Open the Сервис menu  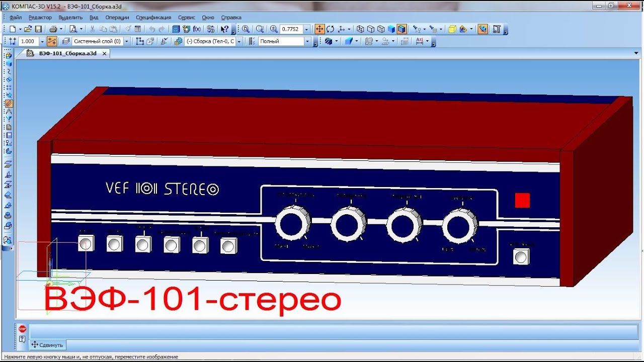[186, 18]
